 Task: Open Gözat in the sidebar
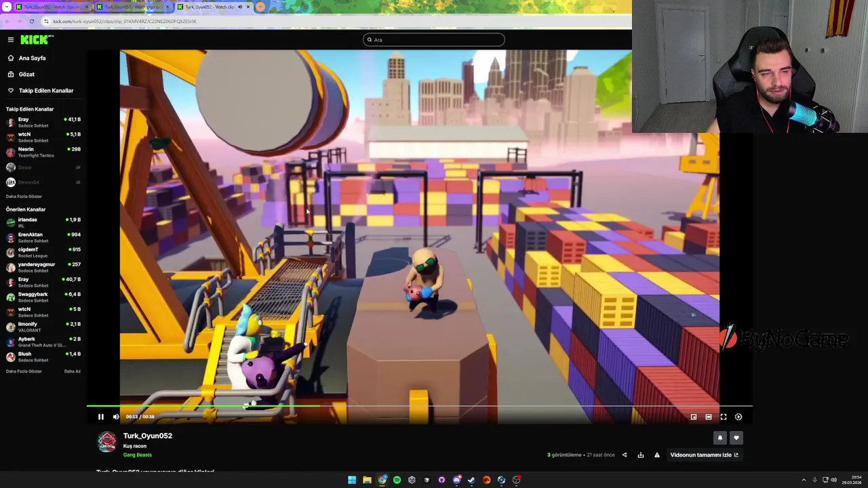point(26,75)
